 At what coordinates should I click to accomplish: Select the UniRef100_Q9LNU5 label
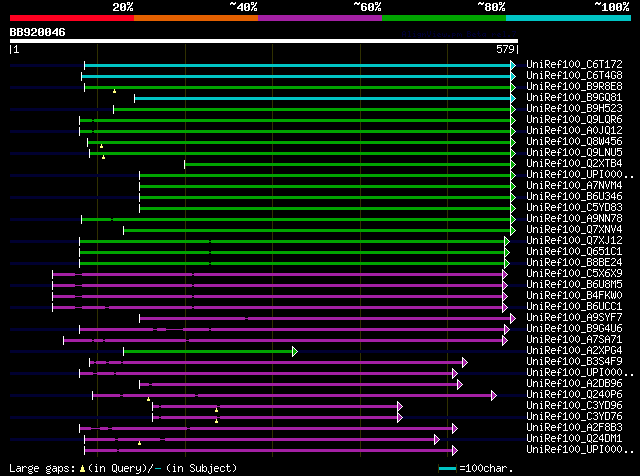574,153
